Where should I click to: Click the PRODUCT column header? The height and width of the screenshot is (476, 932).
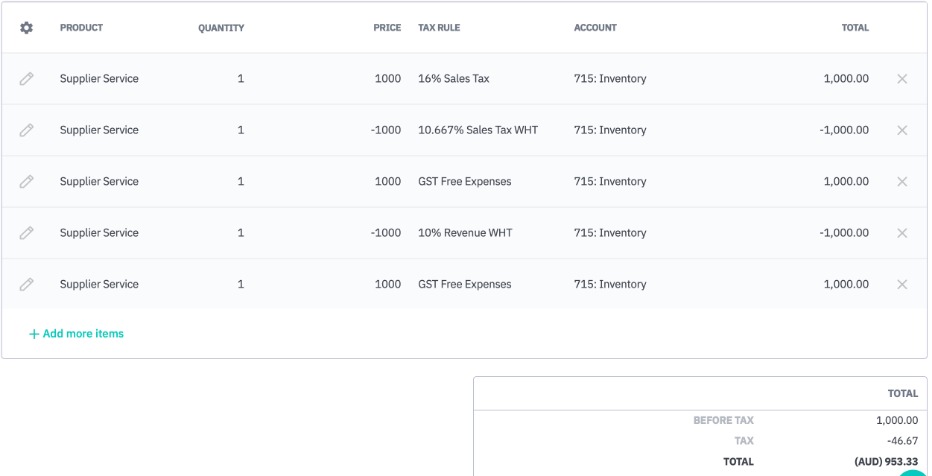coord(81,28)
